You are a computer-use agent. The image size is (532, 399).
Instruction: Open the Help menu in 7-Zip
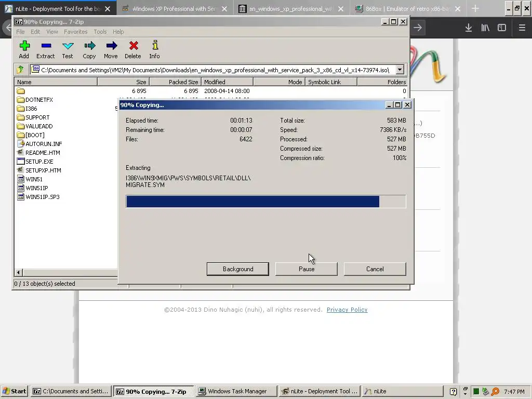click(118, 32)
